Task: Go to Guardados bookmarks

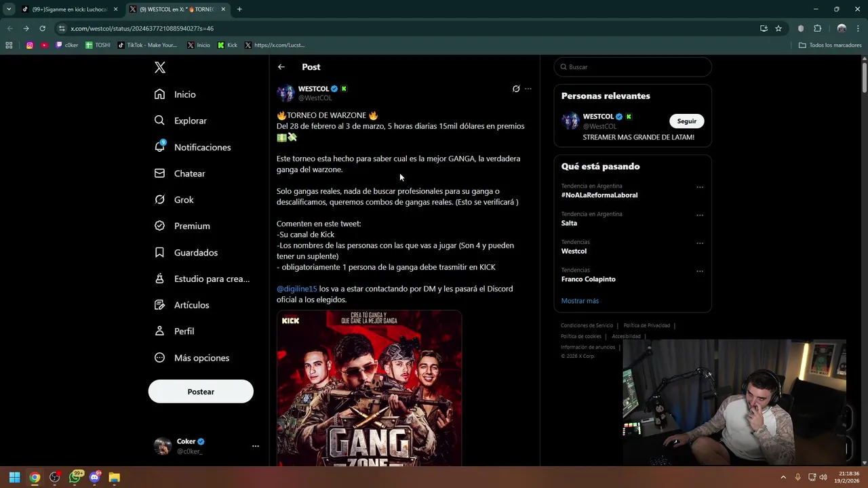Action: pyautogui.click(x=187, y=252)
